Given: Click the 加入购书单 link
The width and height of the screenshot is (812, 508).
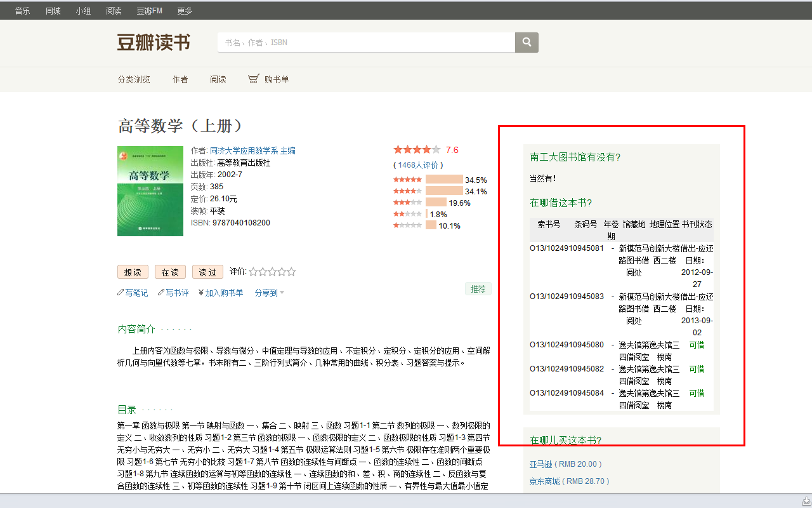Looking at the screenshot, I should [224, 293].
